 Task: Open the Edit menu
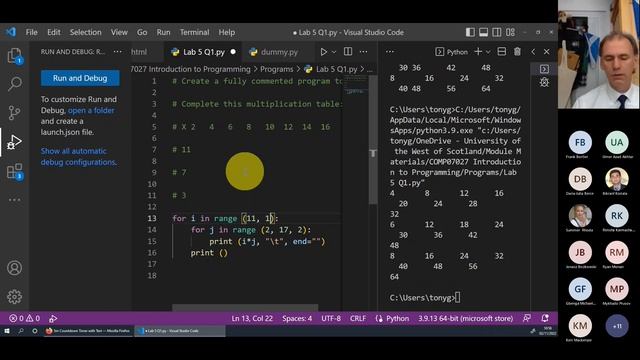(x=53, y=32)
